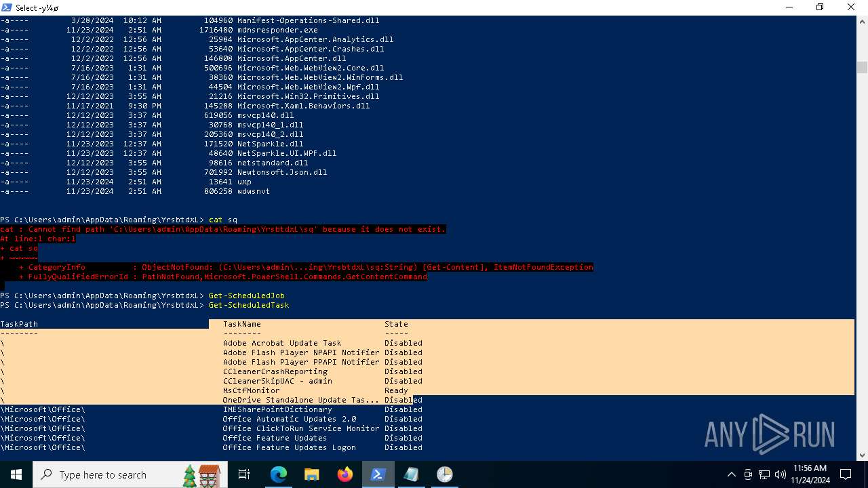868x488 pixels.
Task: Open the volume control tray icon
Action: (x=781, y=474)
